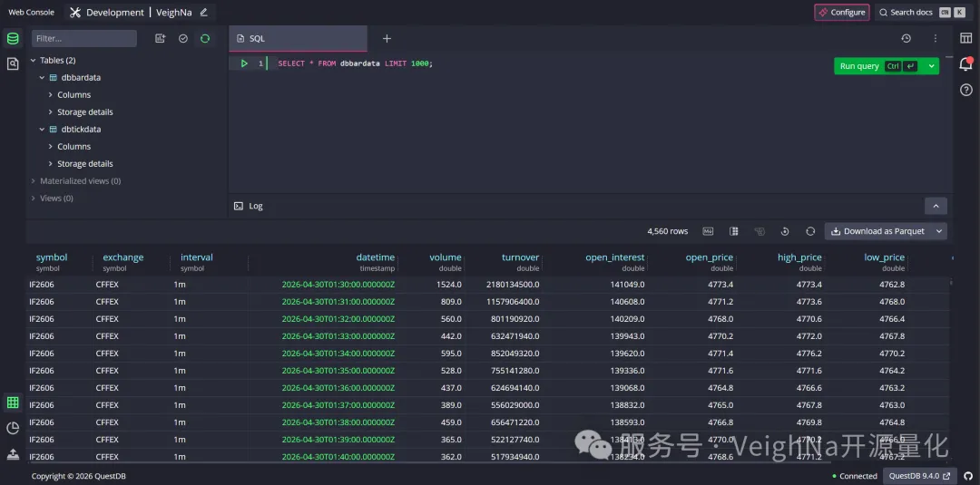Click the low_price column header
This screenshot has height=485, width=980.
click(885, 257)
